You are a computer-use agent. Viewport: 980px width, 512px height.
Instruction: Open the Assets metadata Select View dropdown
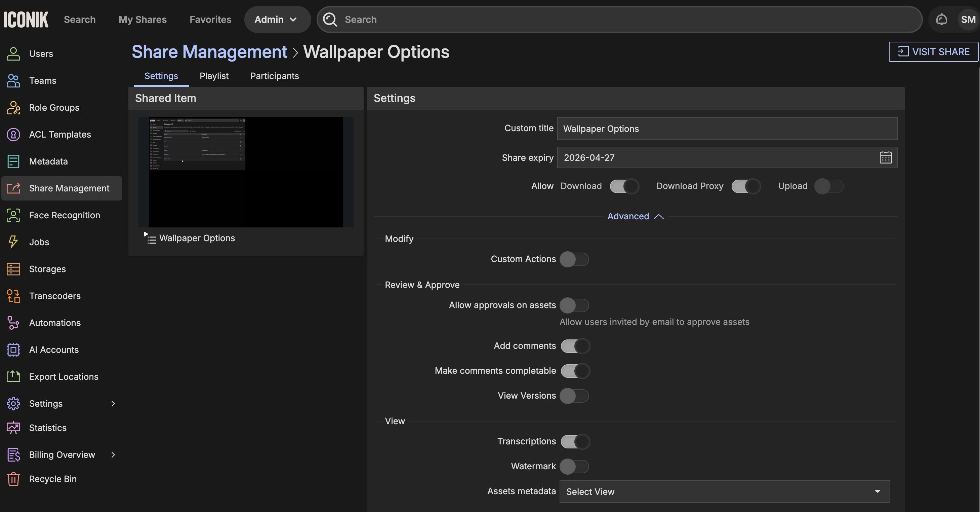pos(724,491)
